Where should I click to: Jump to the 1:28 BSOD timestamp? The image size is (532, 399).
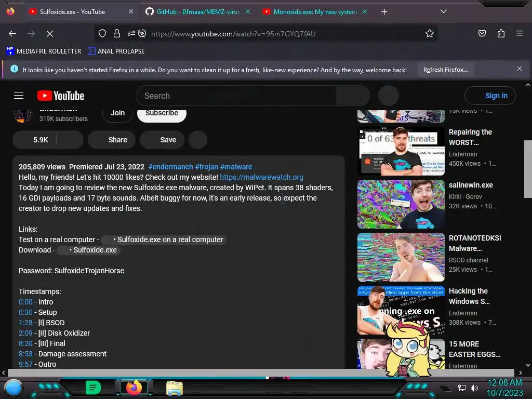tap(25, 323)
